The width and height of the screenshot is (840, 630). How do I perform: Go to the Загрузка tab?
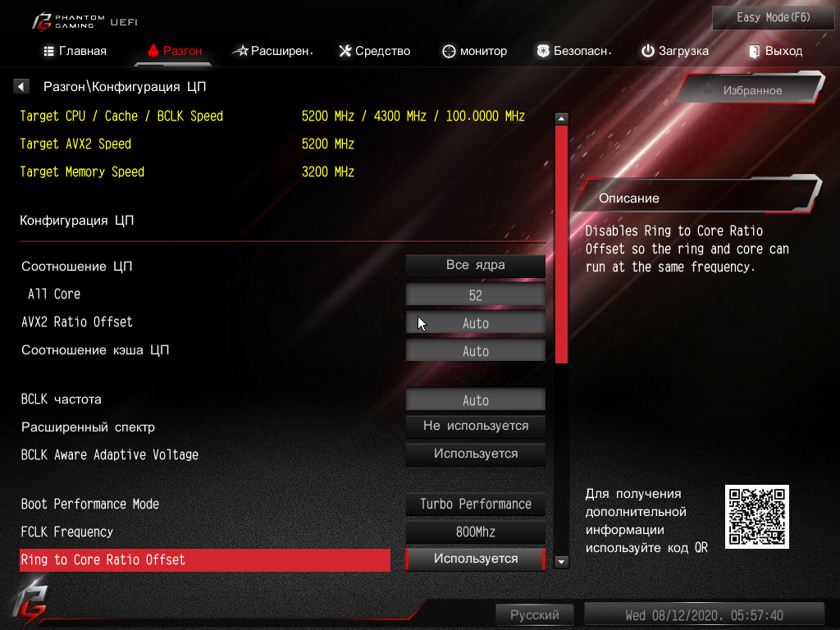pyautogui.click(x=675, y=51)
